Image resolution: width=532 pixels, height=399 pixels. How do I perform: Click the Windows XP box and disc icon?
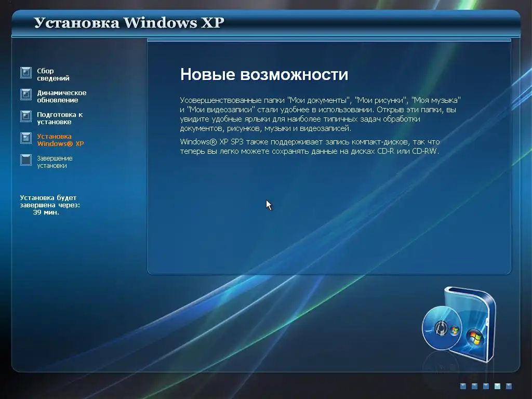click(459, 324)
